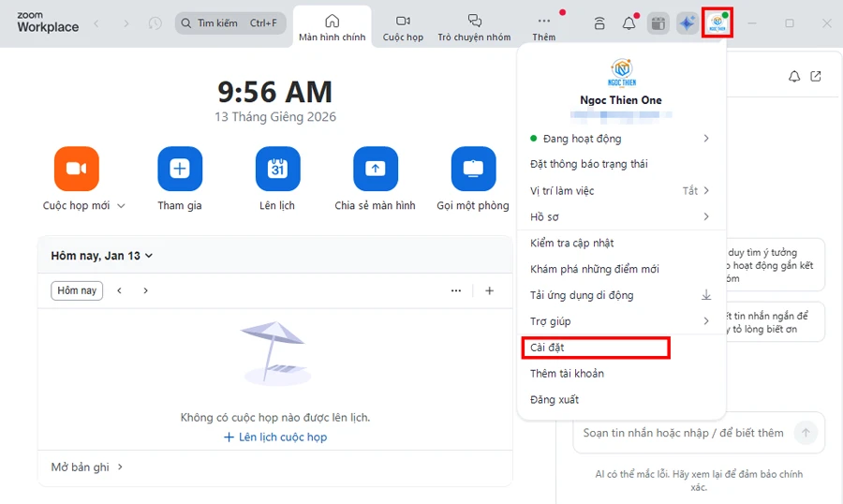This screenshot has width=843, height=504.
Task: Start a new meeting with the orange camera icon
Action: pyautogui.click(x=77, y=169)
